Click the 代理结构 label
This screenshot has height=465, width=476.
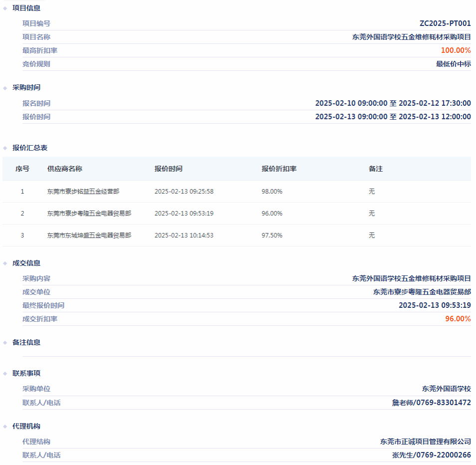pos(36,442)
